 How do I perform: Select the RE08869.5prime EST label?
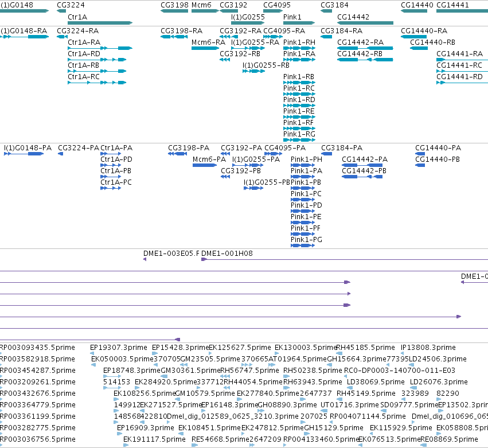[x=450, y=439]
